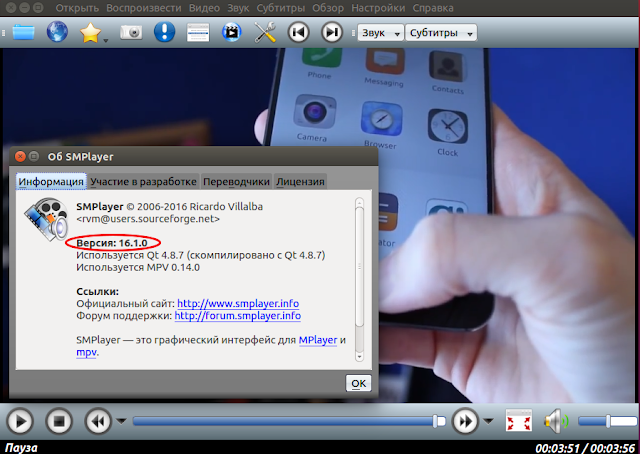This screenshot has width=640, height=454.
Task: Click the Версия: 16.1.0 text
Action: point(112,243)
